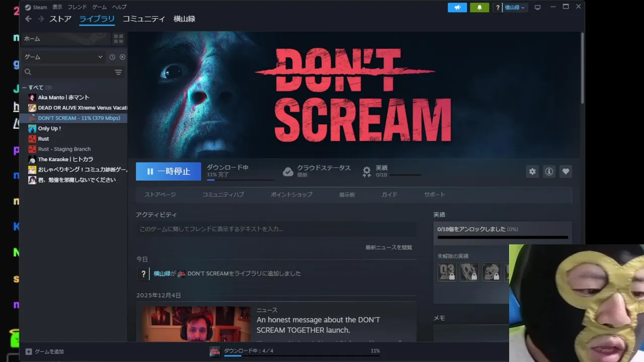Open the ヘルプ menu

(119, 7)
